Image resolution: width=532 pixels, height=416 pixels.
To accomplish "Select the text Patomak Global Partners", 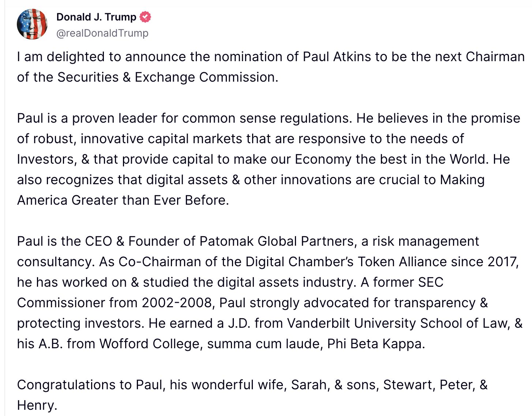I will 276,241.
